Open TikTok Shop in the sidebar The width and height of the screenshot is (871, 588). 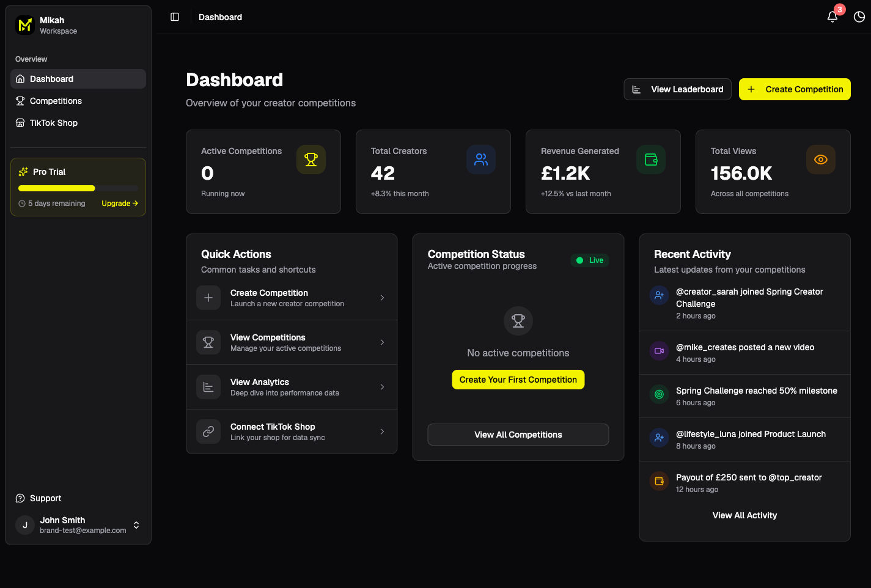tap(78, 123)
